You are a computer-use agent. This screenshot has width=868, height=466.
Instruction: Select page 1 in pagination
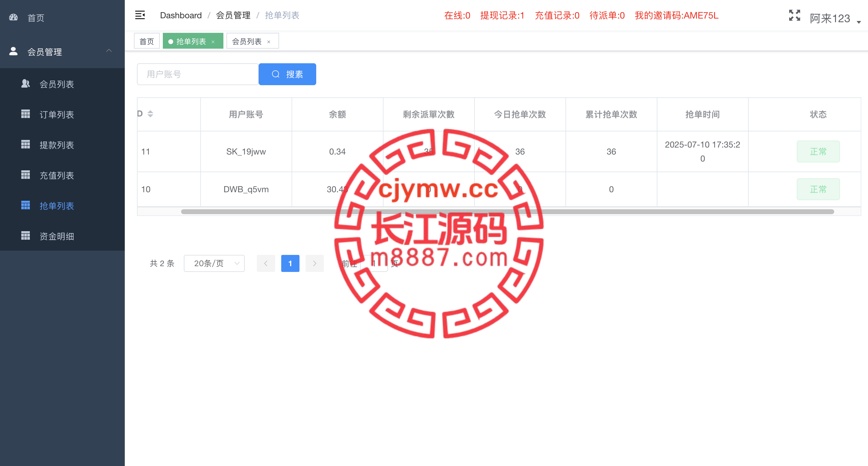click(x=290, y=263)
